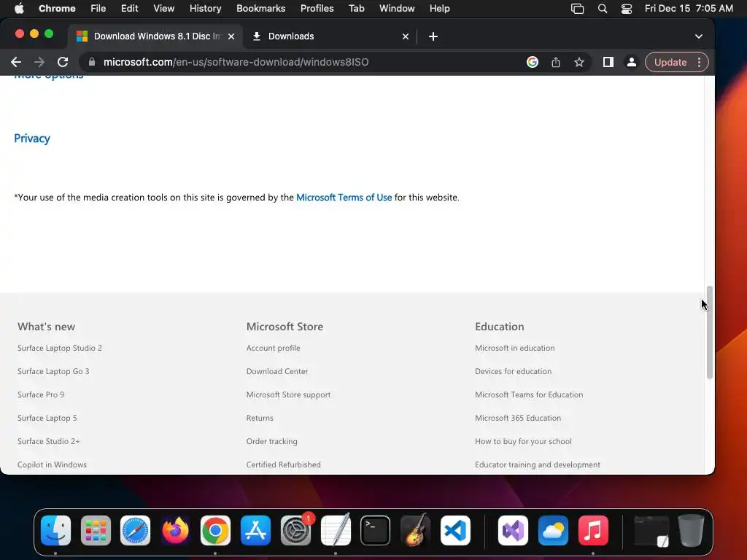Open GarageBand from the dock

click(415, 531)
